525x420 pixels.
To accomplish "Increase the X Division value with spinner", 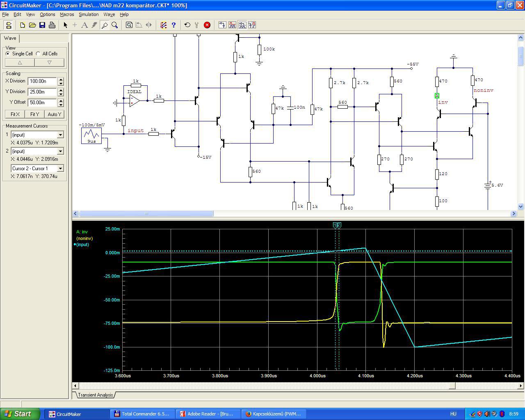I will 61,79.
